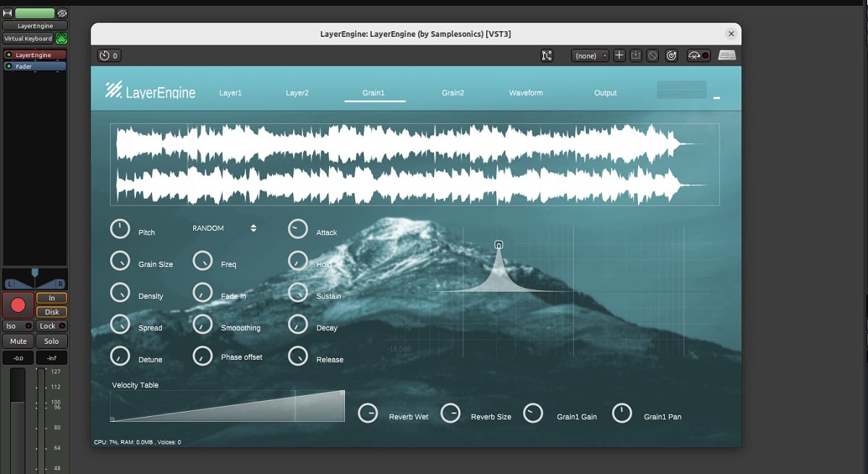Screen dimensions: 868x474
Task: Switch to the Layer1 tab
Action: [x=231, y=93]
